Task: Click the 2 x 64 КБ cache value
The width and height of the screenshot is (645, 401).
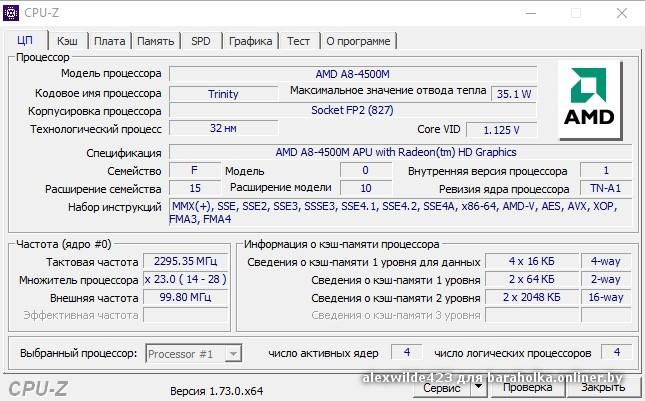Action: point(531,279)
